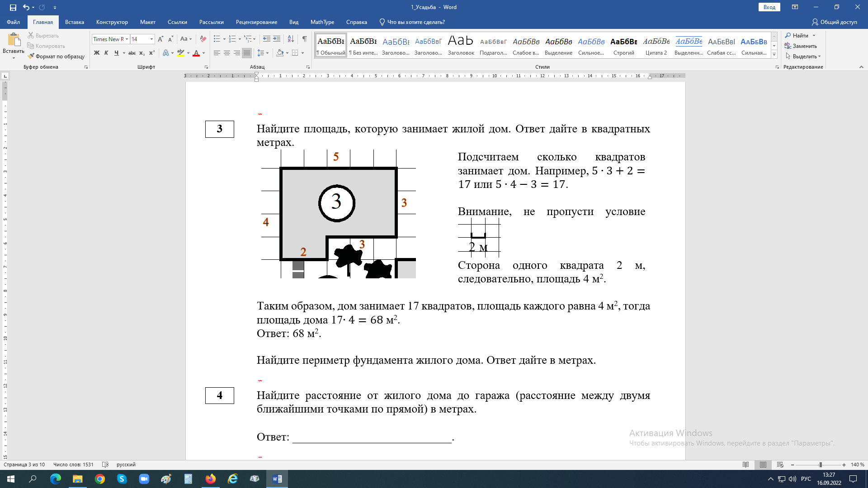This screenshot has width=868, height=488.
Task: Open the Файл menu
Action: coord(14,22)
